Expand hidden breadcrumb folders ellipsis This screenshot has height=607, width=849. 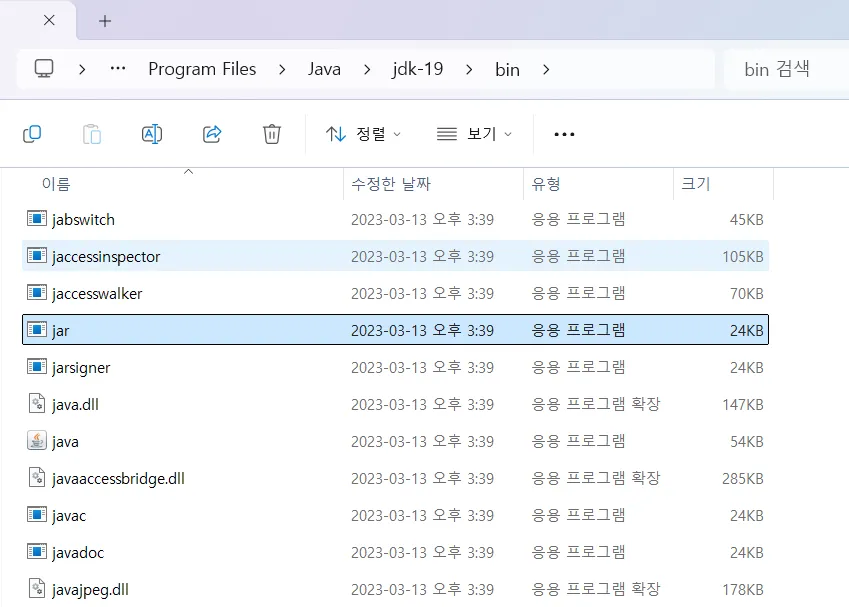coord(117,69)
